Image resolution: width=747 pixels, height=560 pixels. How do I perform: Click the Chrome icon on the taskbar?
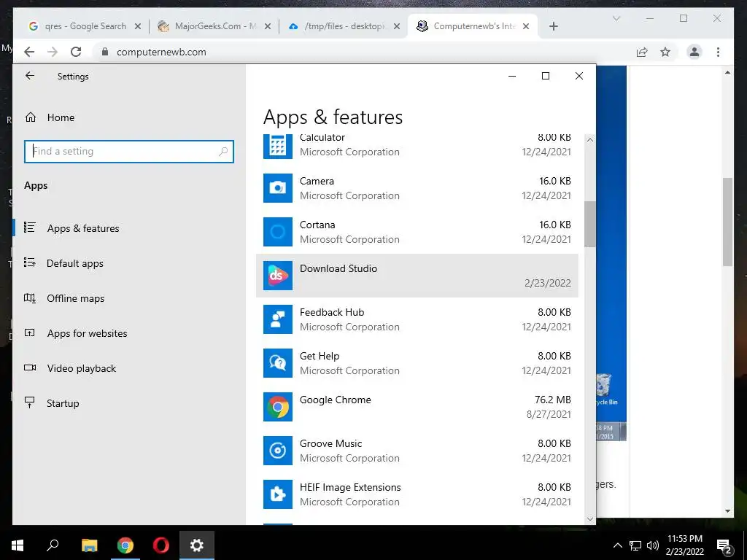[x=125, y=545]
